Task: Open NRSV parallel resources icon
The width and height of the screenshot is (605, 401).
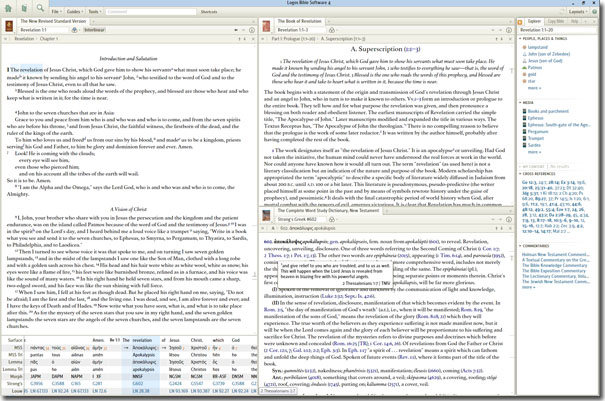Action: [74, 30]
